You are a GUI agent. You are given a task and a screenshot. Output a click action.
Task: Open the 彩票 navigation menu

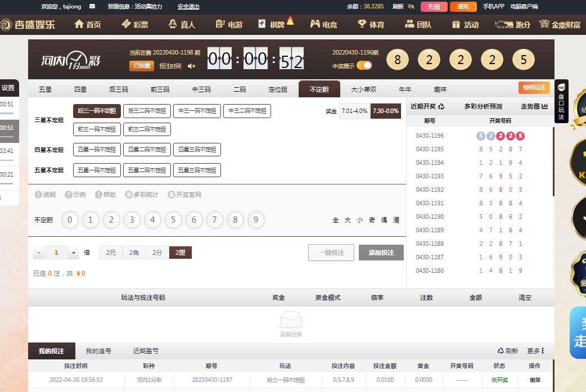(135, 25)
